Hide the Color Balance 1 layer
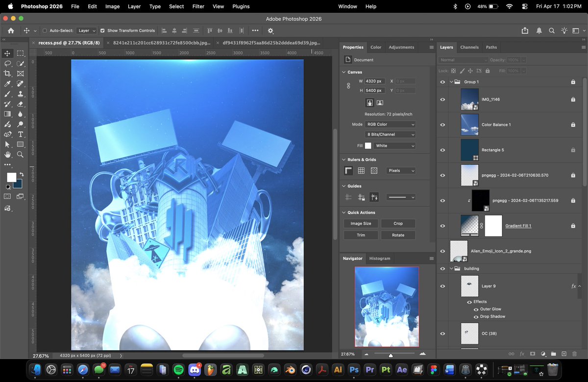 coord(442,125)
